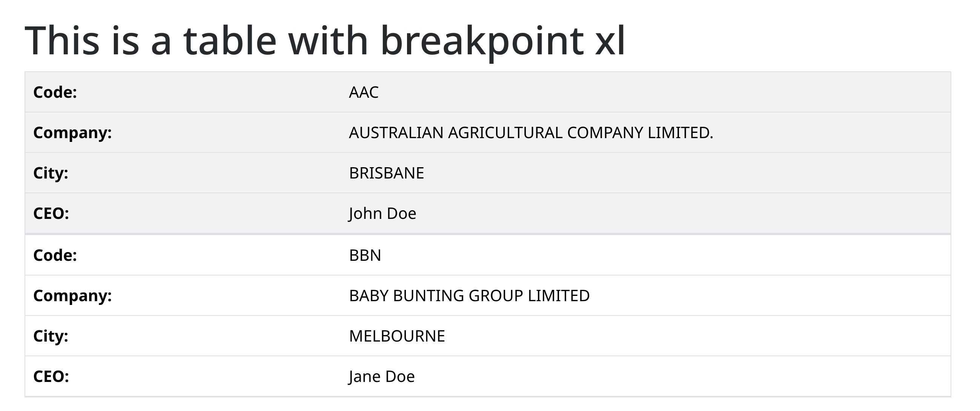The height and width of the screenshot is (411, 980).
Task: Click the first "Code:" label
Action: [55, 92]
